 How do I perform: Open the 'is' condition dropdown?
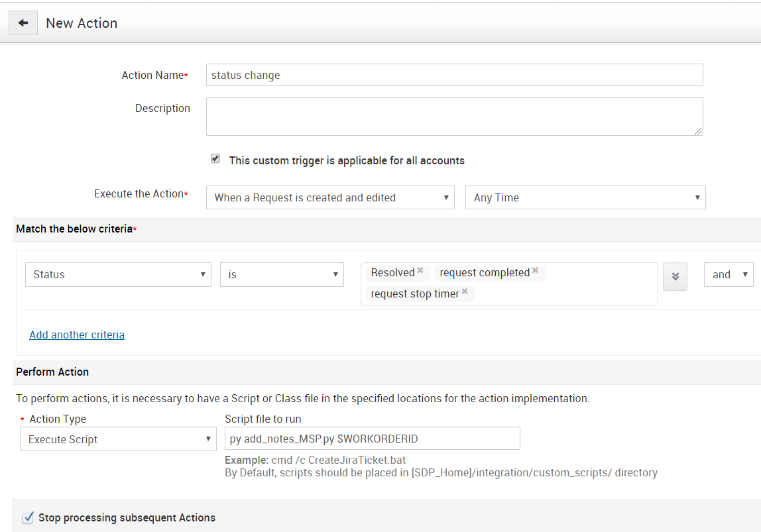[282, 275]
